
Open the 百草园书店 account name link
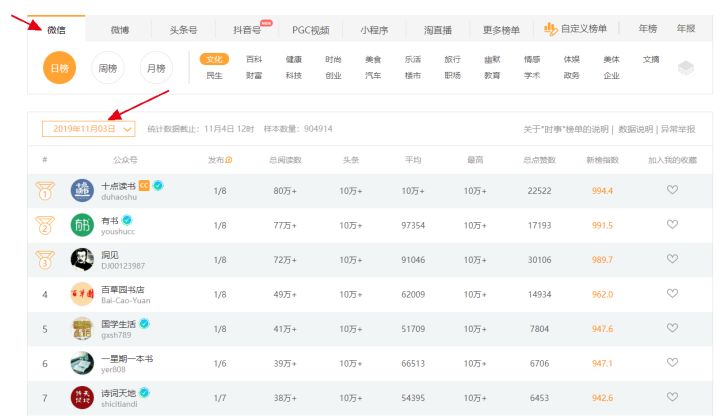click(x=123, y=289)
